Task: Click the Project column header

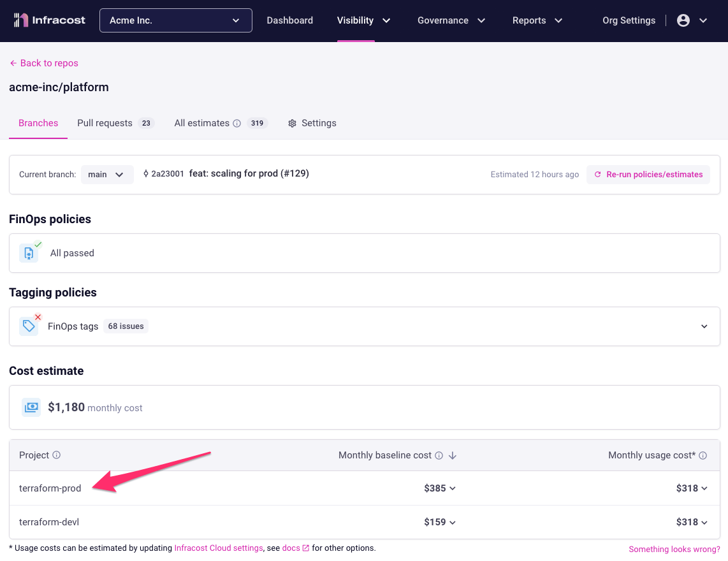Action: (34, 455)
